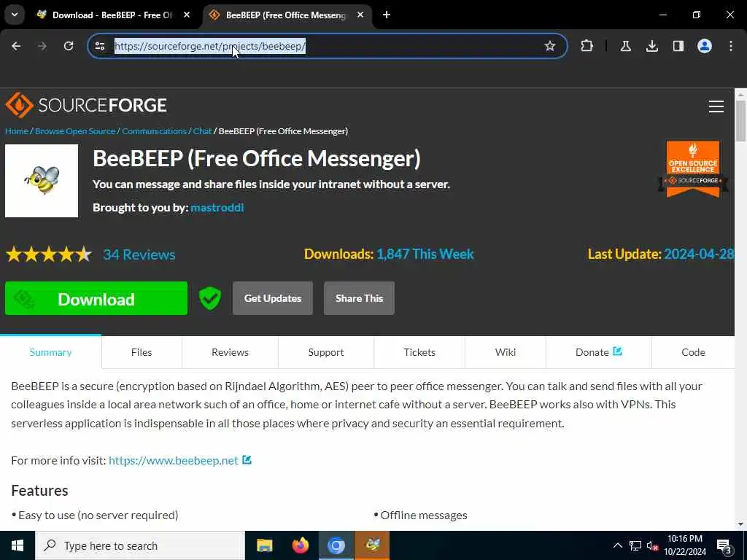Go to Home breadcrumb
This screenshot has width=747, height=560.
17,131
